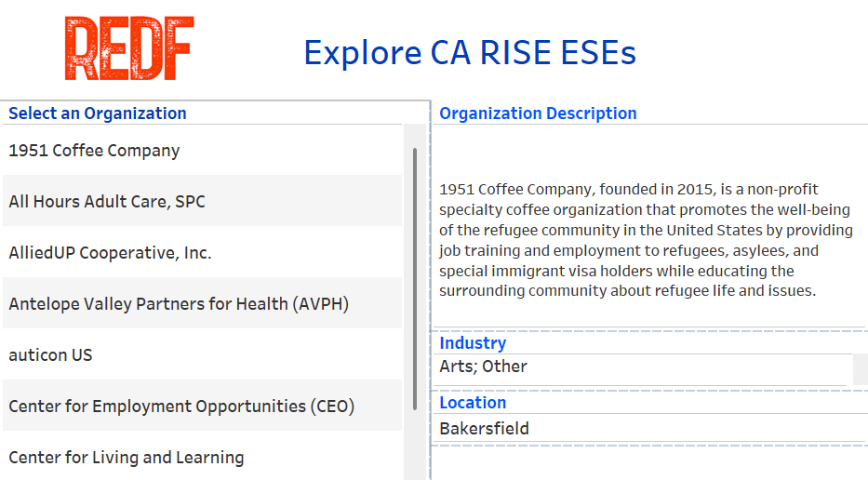Click the scrollbar track below the thumb
This screenshot has height=480, width=868.
pos(414,447)
